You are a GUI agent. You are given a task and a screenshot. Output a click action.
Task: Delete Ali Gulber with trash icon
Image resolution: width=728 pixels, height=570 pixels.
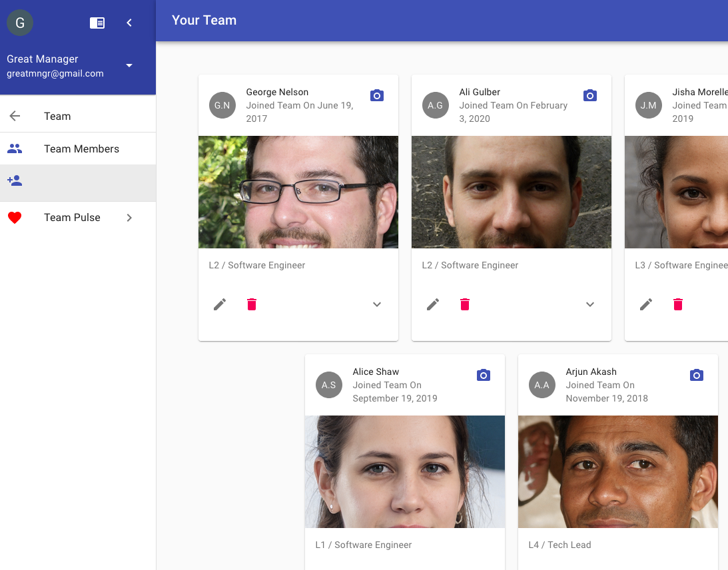(465, 304)
